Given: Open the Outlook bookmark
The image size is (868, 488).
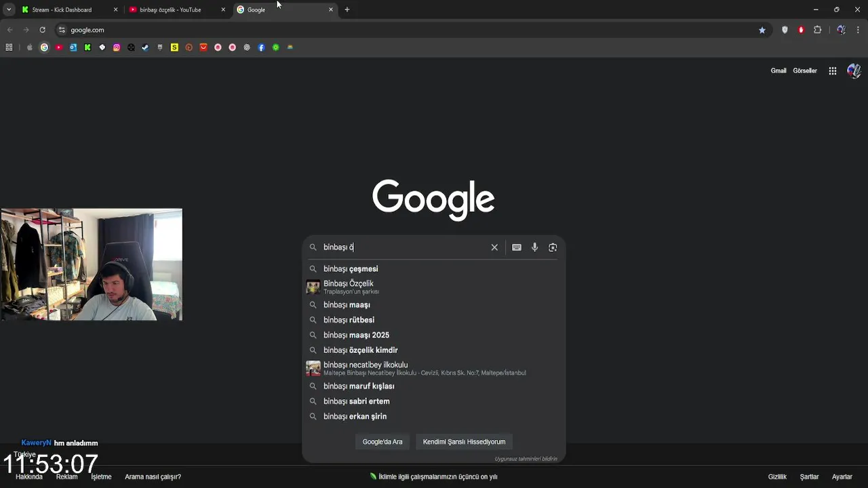Looking at the screenshot, I should click(x=73, y=47).
